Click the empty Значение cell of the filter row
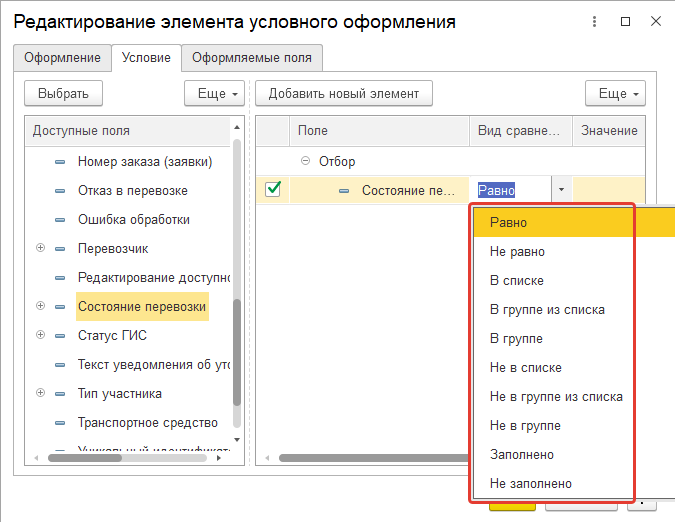 click(609, 190)
